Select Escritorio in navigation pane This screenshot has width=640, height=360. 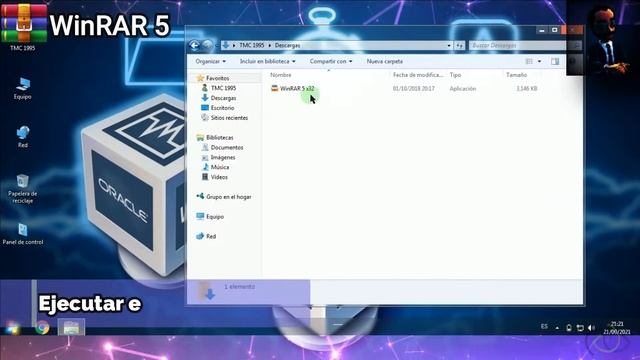coord(222,108)
